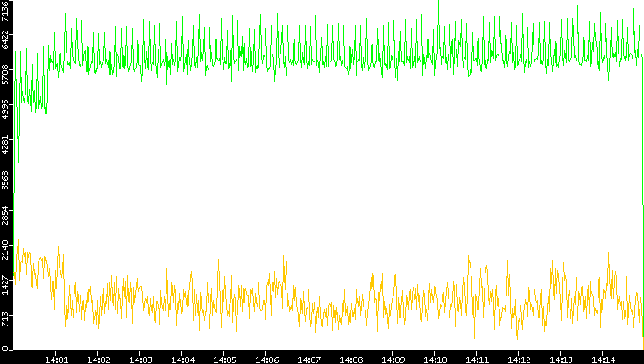Click the 2854 y-axis tick label
644x364 pixels.
click(x=4, y=214)
